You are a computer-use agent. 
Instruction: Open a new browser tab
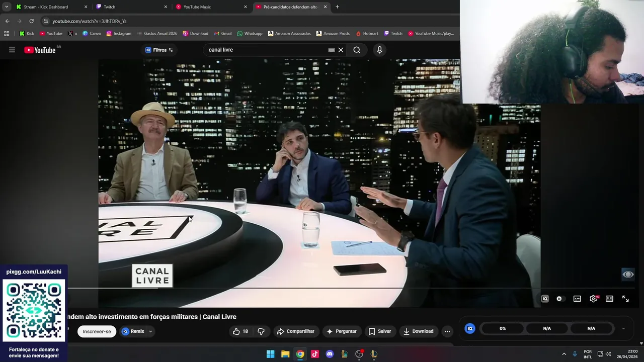(337, 7)
